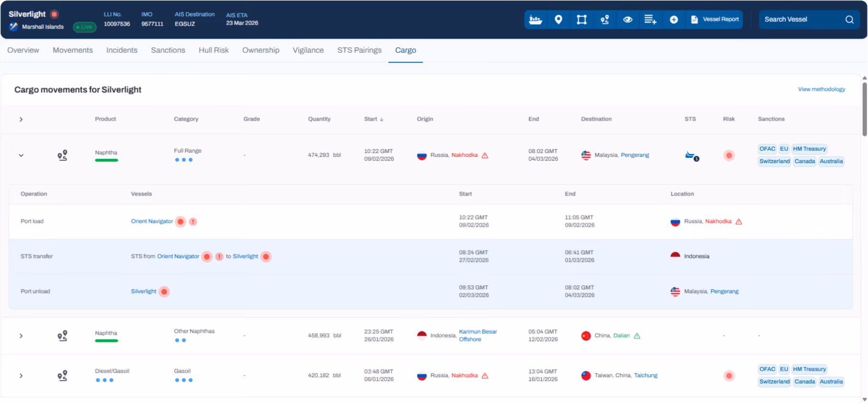The height and width of the screenshot is (403, 868).
Task: Open the Taichung destination link
Action: click(x=646, y=375)
